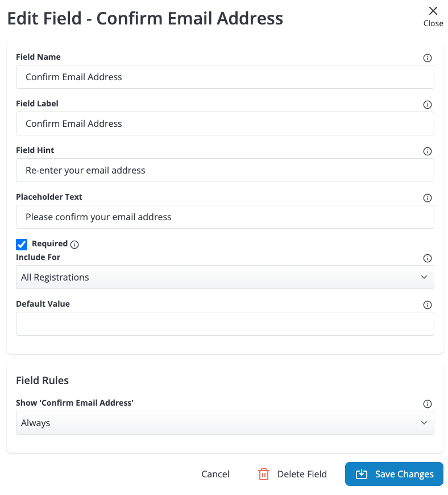Close the Edit Field dialog
The width and height of the screenshot is (448, 495).
click(433, 16)
